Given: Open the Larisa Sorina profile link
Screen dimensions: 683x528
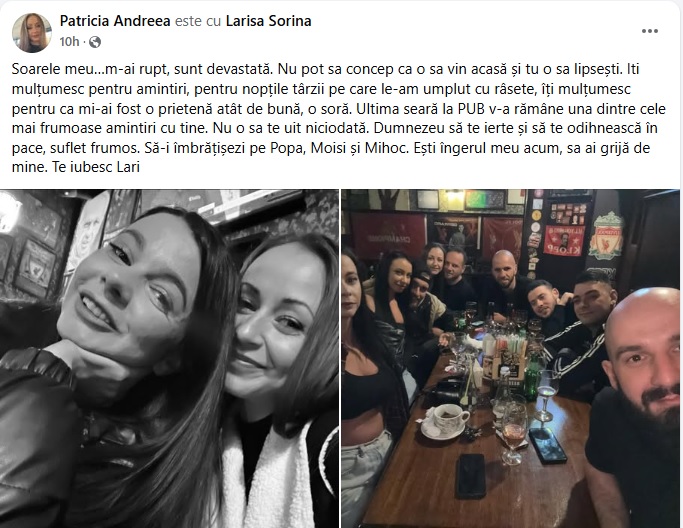Looking at the screenshot, I should tap(268, 21).
